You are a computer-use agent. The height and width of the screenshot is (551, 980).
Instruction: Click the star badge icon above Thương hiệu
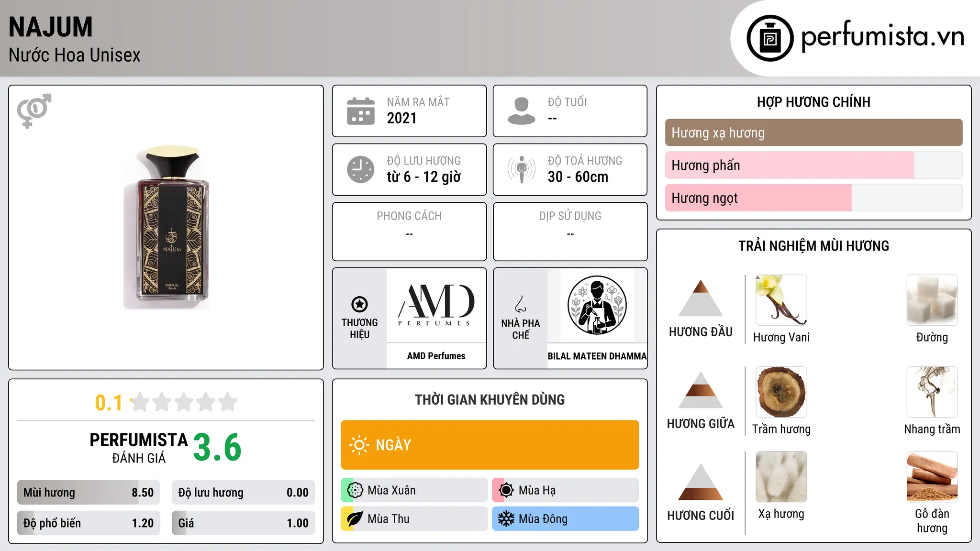click(x=359, y=304)
